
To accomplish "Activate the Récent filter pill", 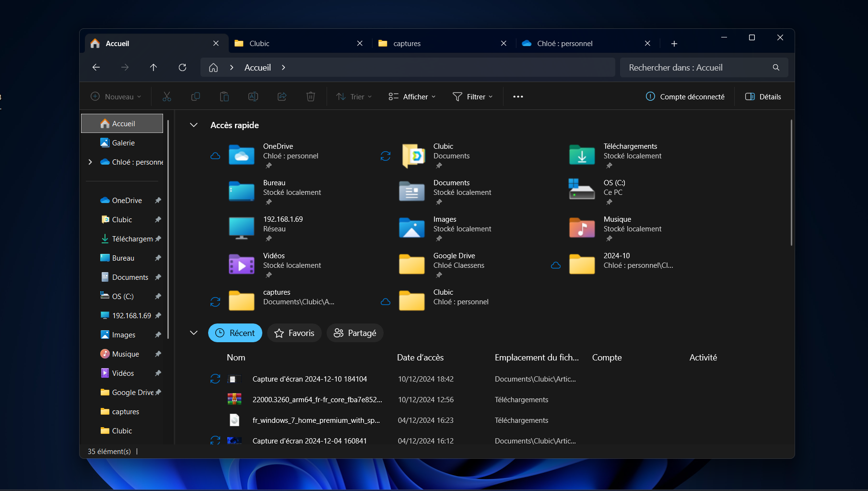I will [x=235, y=333].
